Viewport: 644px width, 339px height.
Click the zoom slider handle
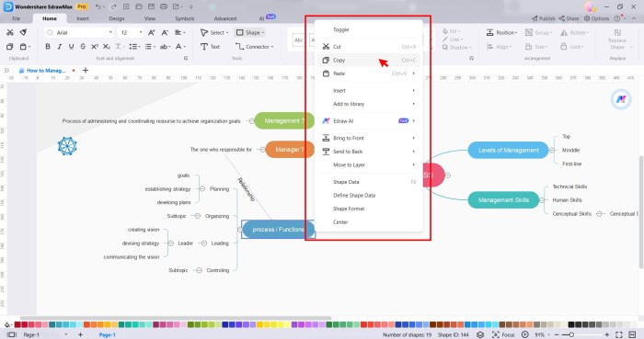(x=571, y=334)
